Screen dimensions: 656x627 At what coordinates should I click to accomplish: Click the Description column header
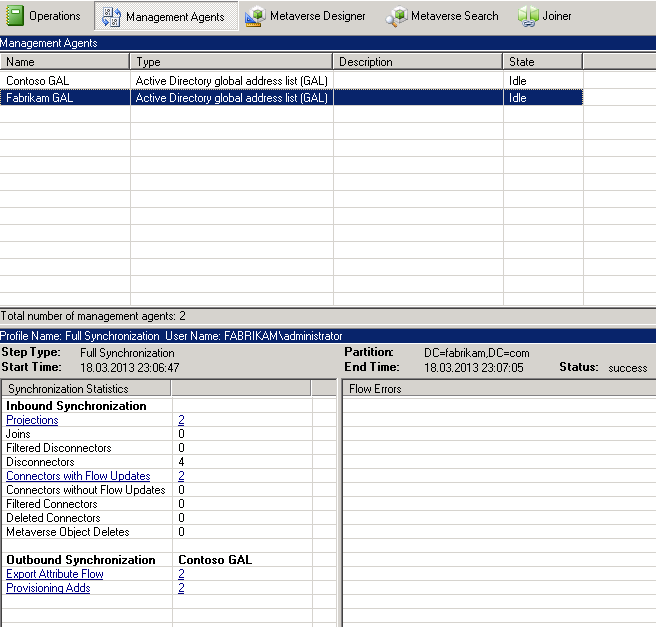[x=418, y=61]
